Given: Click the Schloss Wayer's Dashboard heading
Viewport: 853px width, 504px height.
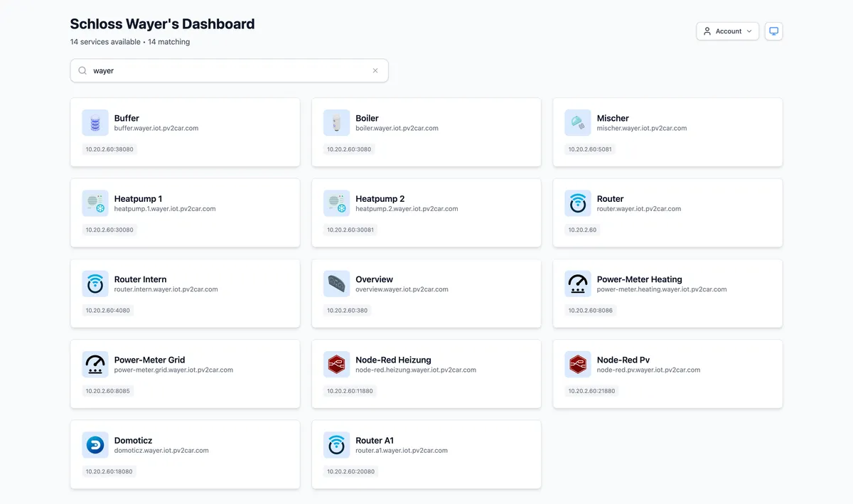Looking at the screenshot, I should pyautogui.click(x=162, y=23).
